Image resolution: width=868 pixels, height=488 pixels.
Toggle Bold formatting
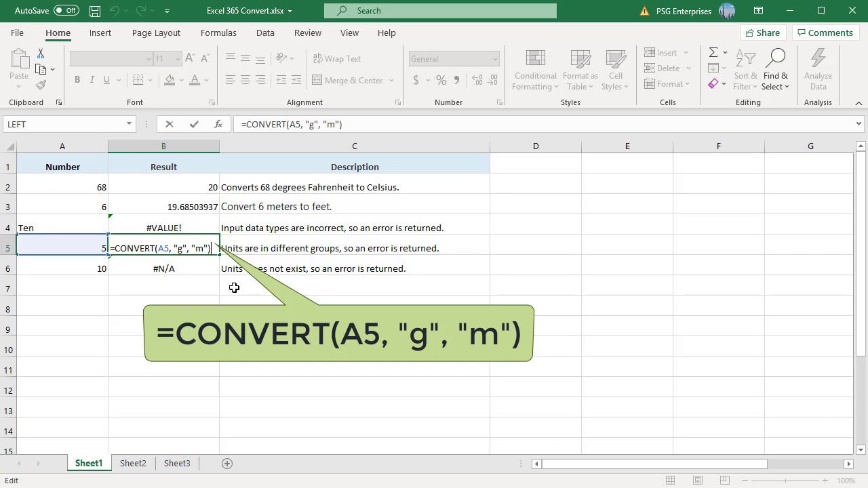[77, 80]
